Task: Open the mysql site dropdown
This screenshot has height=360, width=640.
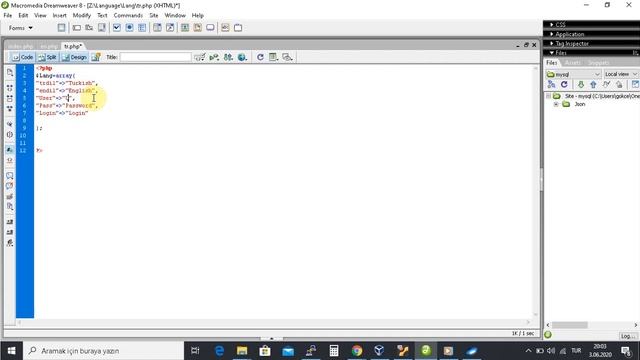Action: click(573, 74)
